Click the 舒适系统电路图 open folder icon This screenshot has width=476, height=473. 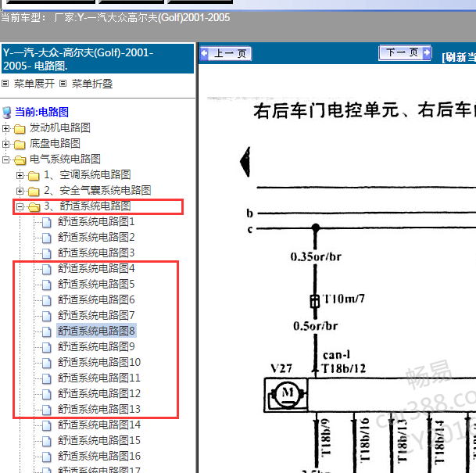pos(34,207)
